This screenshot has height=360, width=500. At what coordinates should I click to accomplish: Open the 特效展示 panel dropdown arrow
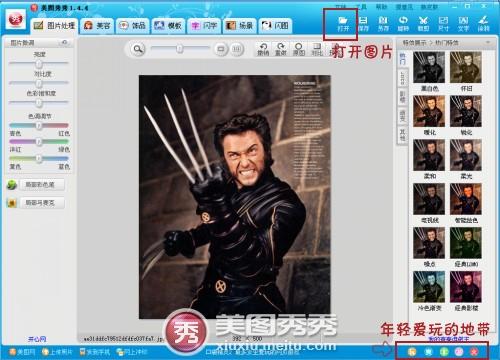(488, 43)
